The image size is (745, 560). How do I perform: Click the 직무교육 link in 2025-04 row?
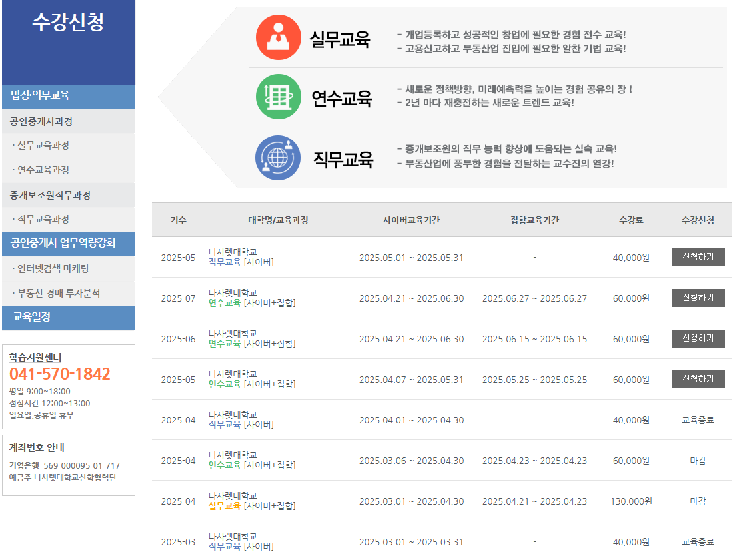(x=224, y=424)
